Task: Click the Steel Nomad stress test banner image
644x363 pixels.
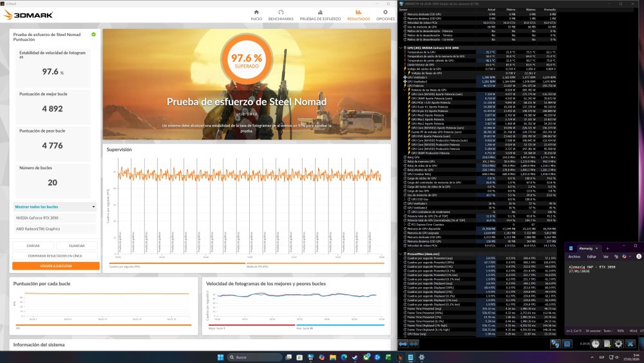Action: coord(247,84)
